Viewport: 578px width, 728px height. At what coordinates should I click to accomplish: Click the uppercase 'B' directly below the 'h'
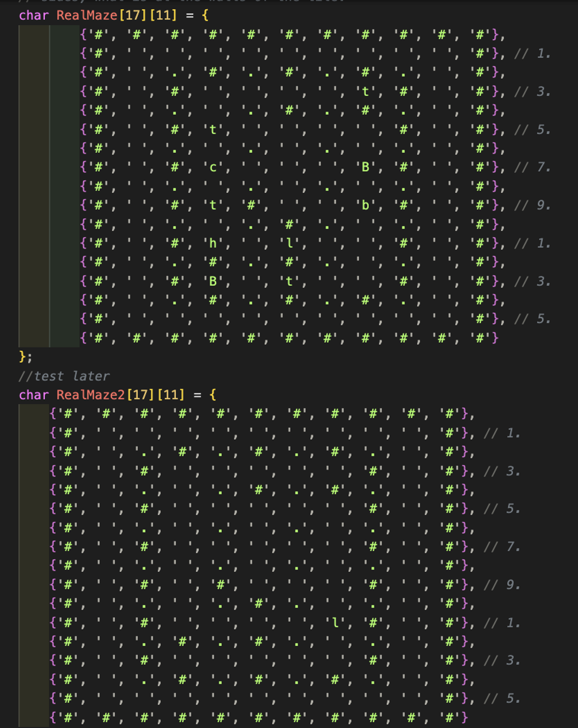[213, 281]
